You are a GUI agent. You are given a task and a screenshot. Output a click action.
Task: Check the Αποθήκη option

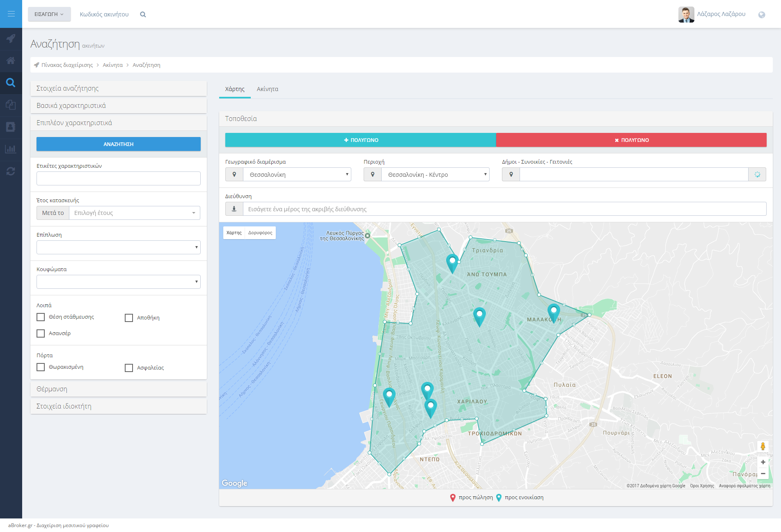[129, 318]
